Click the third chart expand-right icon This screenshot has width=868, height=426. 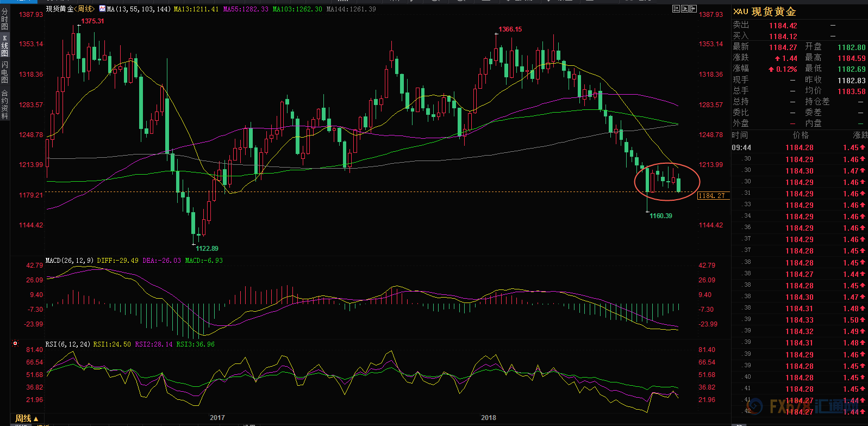[693, 9]
